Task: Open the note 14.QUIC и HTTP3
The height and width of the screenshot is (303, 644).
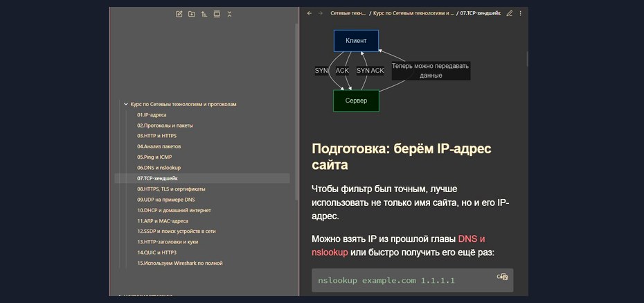Action: 157,252
